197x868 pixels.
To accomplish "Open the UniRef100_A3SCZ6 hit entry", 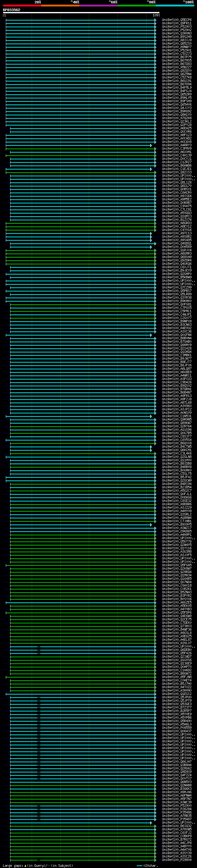I will tap(176, 856).
